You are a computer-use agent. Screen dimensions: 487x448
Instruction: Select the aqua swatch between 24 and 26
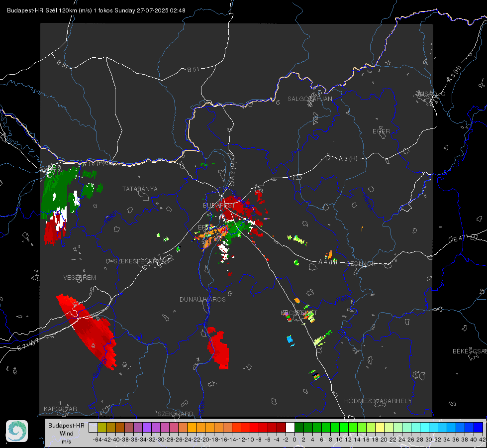click(406, 427)
